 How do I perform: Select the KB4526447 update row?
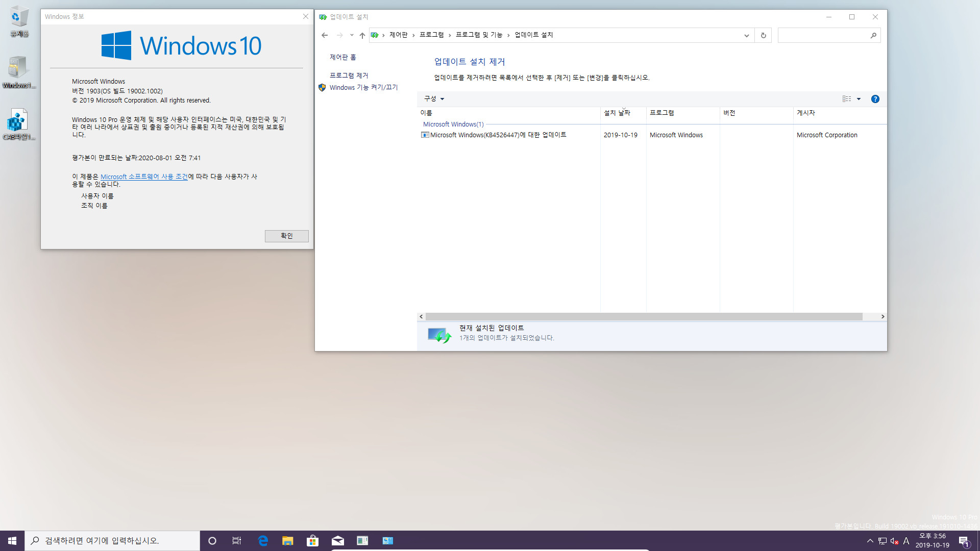652,135
